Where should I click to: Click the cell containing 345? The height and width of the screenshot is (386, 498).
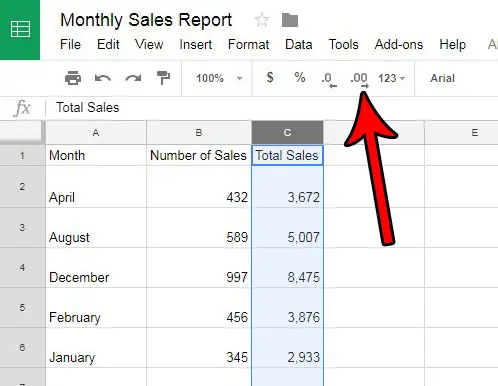(199, 348)
